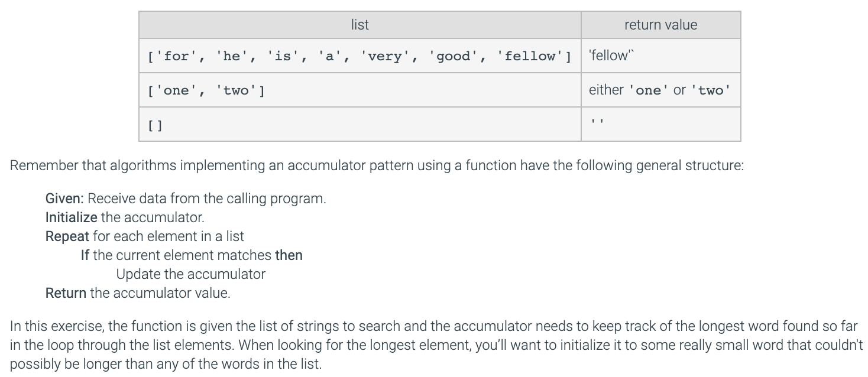Viewport: 868px width, 377px height.
Task: Click the 'Update the accumulator' line
Action: pyautogui.click(x=190, y=274)
